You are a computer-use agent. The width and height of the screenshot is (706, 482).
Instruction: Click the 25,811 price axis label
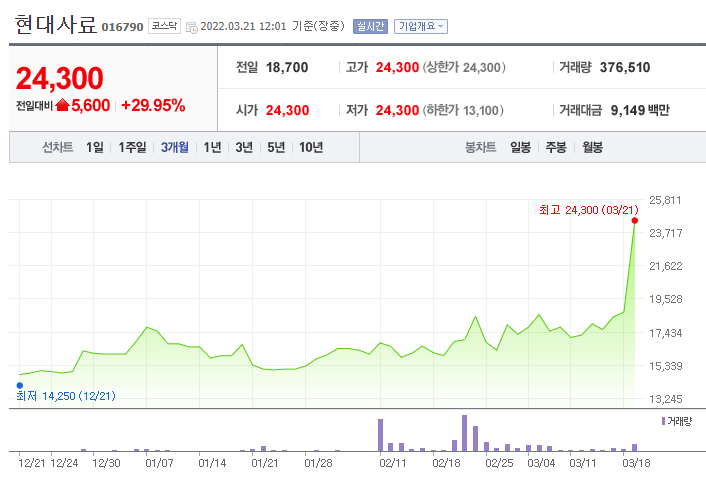click(x=665, y=200)
